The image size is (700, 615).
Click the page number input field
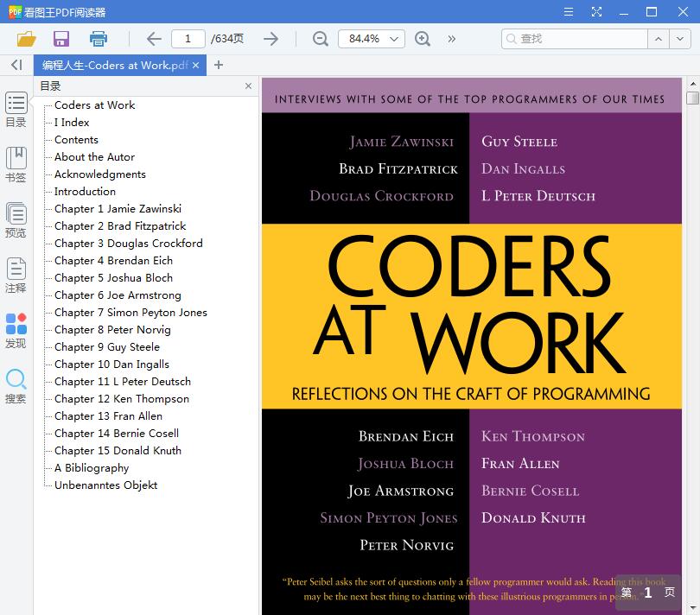click(188, 39)
